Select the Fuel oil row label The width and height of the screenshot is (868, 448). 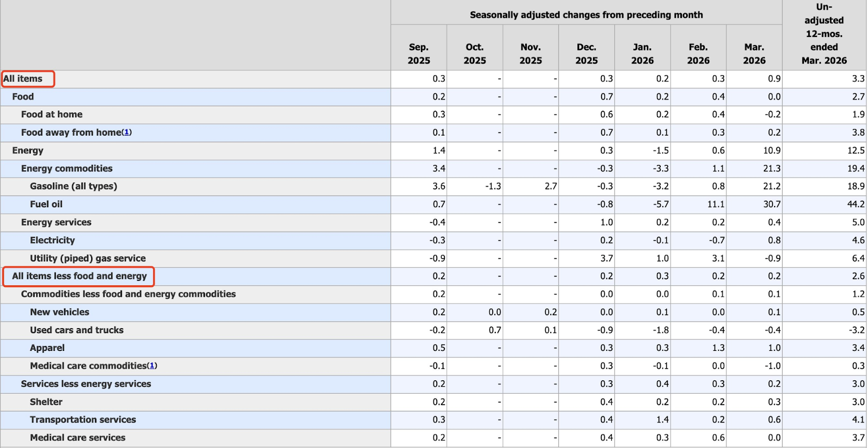(46, 204)
